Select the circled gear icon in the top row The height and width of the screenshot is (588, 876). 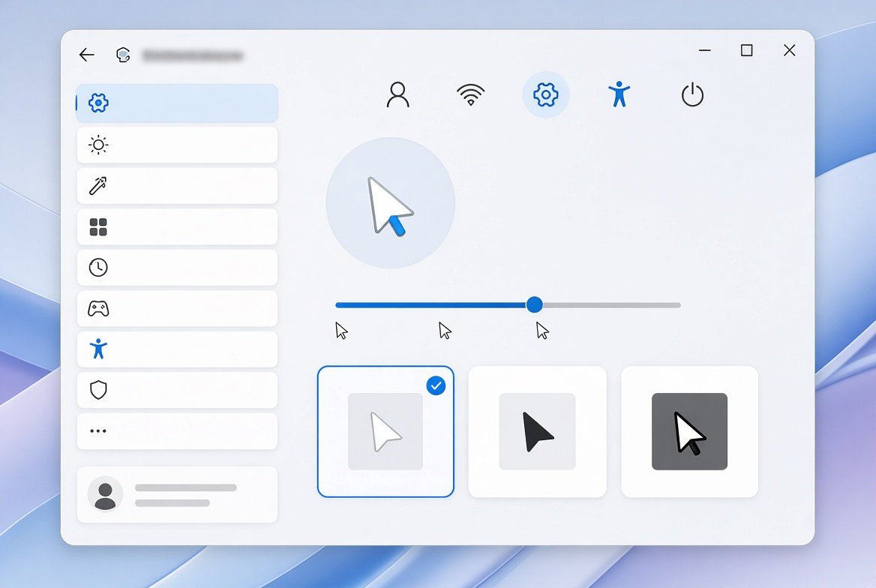tap(546, 94)
